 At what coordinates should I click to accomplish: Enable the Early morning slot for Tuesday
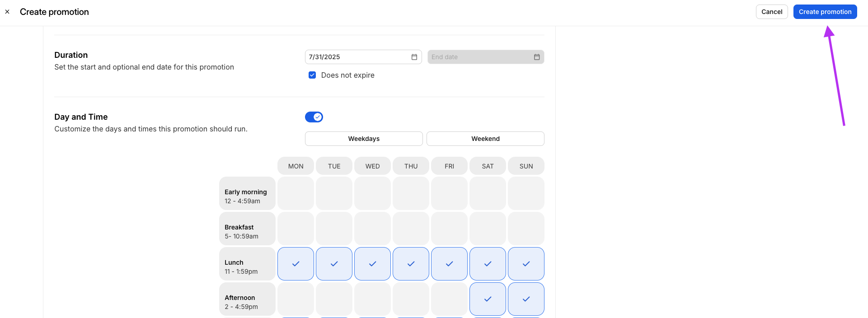(x=334, y=193)
